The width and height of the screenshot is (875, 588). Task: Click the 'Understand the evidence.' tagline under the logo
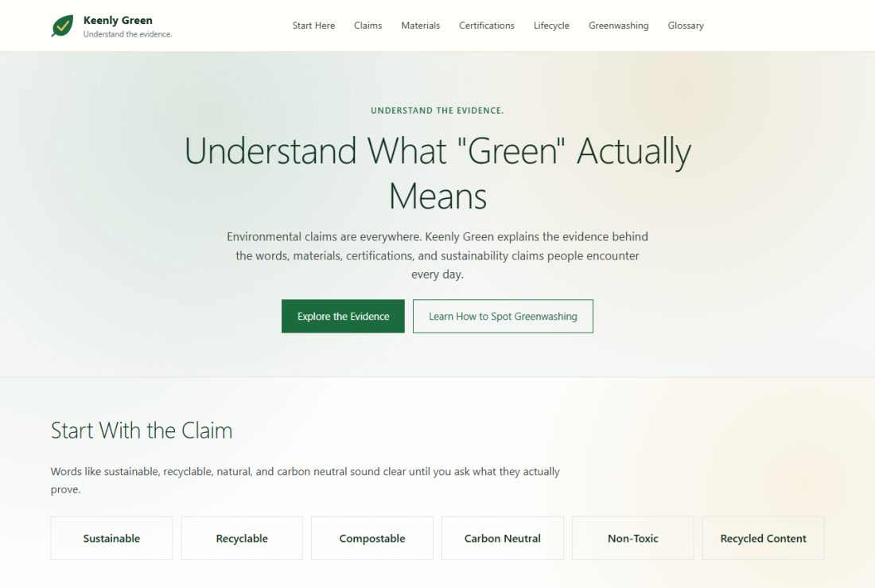[x=128, y=34]
